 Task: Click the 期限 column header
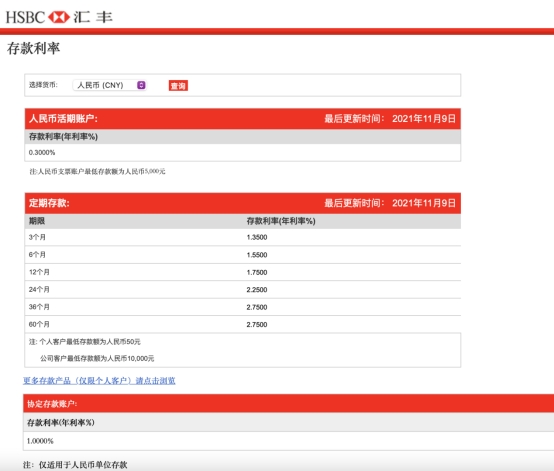coord(37,221)
